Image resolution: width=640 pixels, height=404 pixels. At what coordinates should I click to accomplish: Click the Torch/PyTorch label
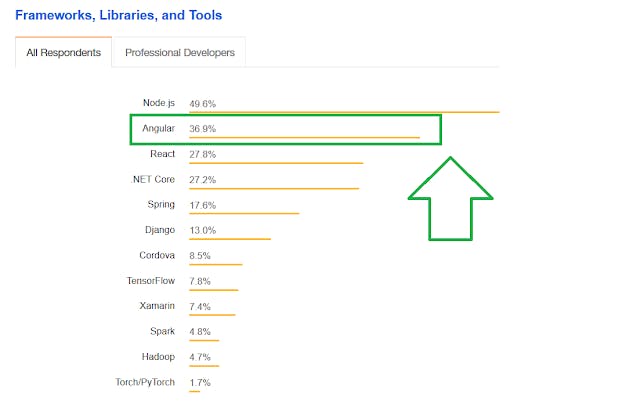[146, 382]
